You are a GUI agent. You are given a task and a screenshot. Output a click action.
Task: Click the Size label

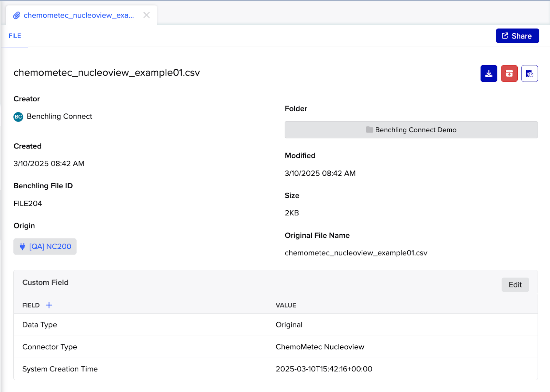[x=292, y=195]
